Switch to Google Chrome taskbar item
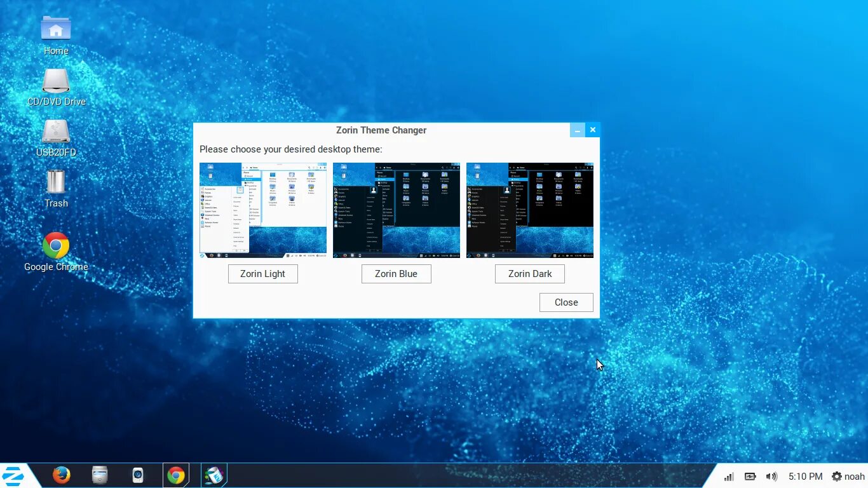868x488 pixels. tap(176, 475)
